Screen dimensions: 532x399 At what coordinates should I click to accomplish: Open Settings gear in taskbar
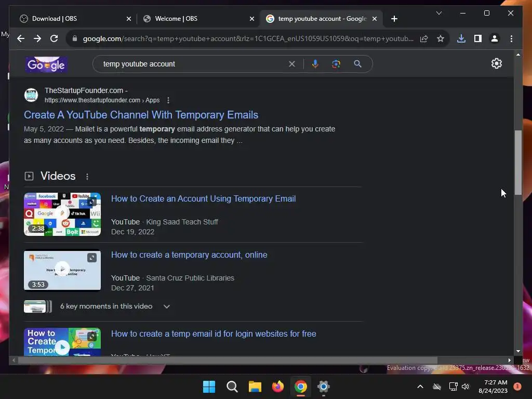[323, 387]
